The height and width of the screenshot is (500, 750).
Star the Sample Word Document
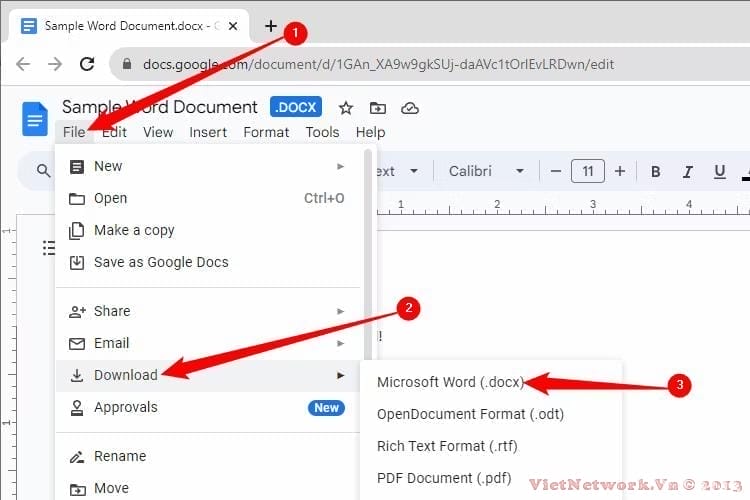(x=346, y=108)
